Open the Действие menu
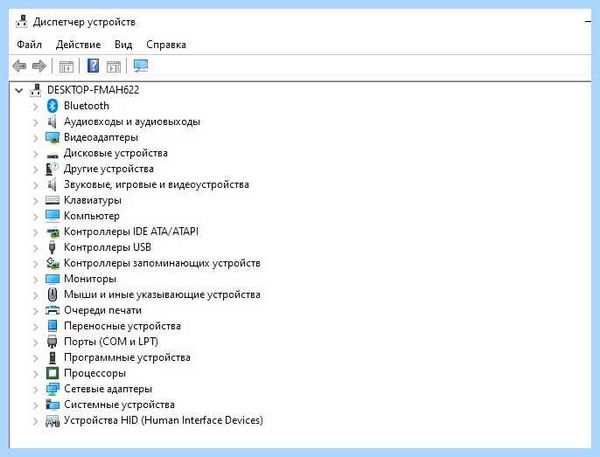This screenshot has width=600, height=457. (x=78, y=45)
